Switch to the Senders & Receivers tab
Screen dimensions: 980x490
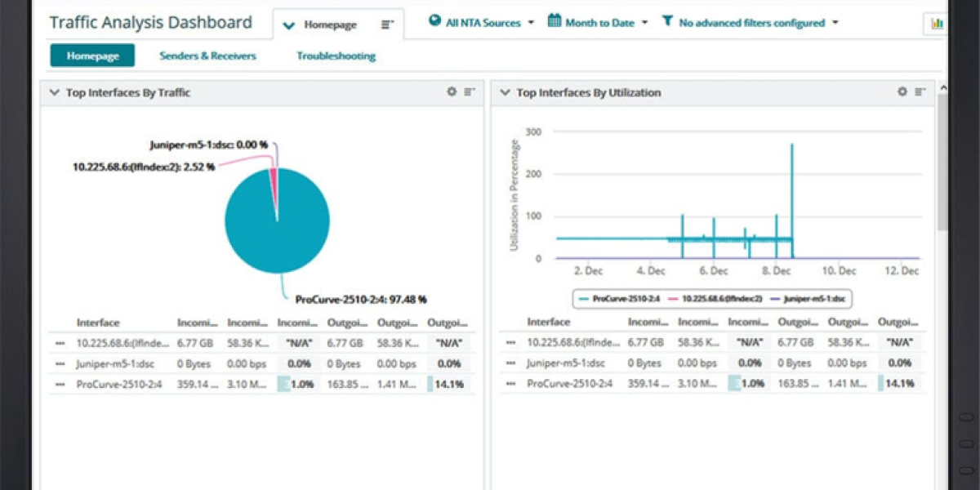coord(206,56)
